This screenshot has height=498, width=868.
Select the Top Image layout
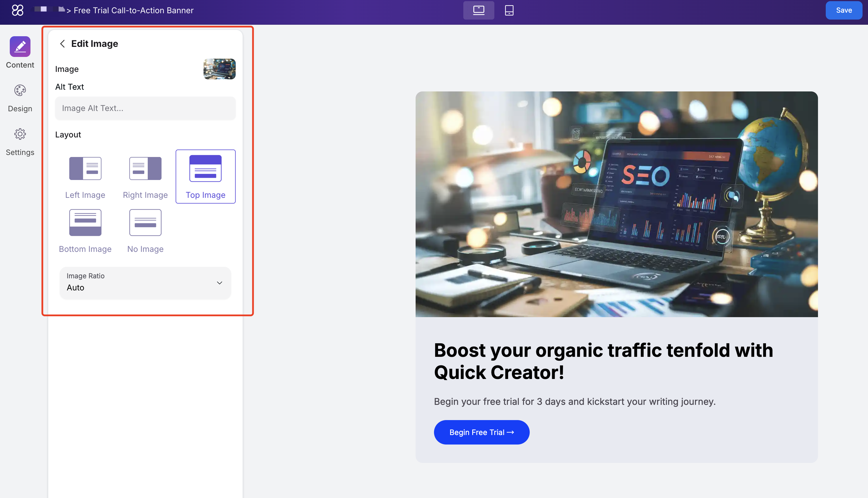pos(206,177)
